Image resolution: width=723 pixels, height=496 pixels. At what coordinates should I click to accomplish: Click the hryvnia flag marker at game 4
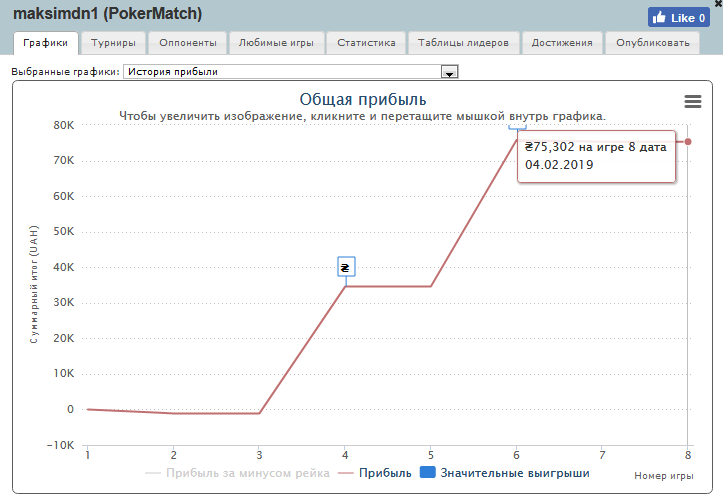pyautogui.click(x=346, y=266)
